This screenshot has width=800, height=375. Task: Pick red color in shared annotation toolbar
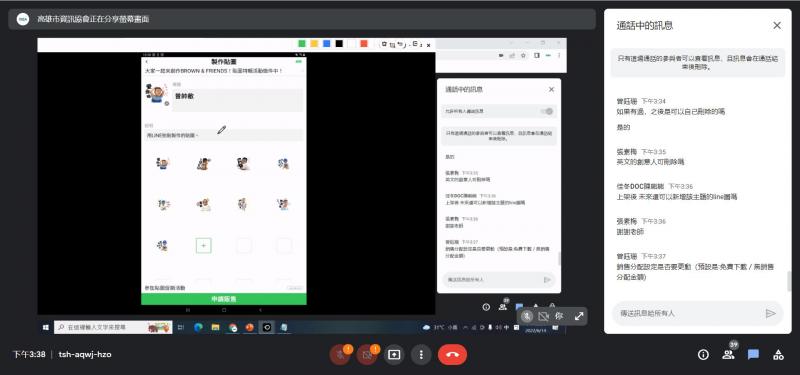(364, 44)
